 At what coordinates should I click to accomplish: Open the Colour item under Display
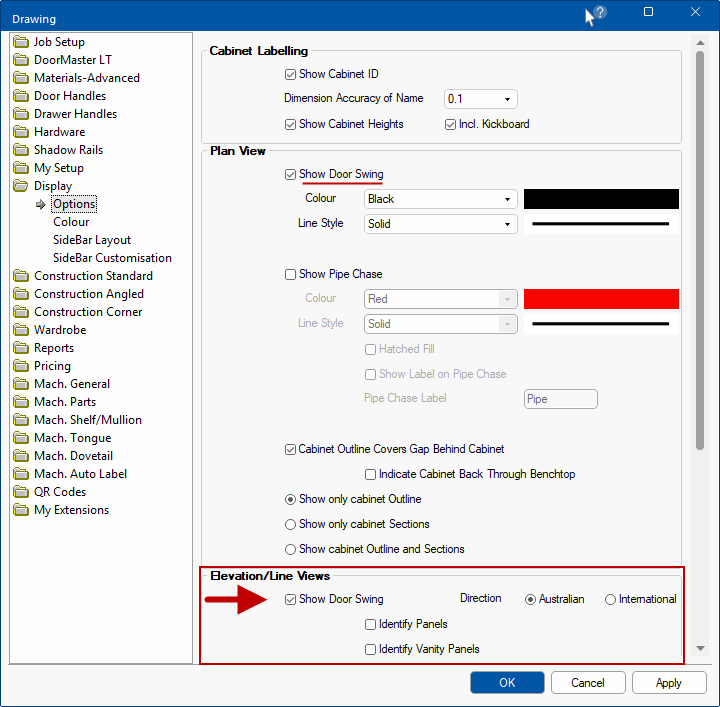pyautogui.click(x=71, y=222)
